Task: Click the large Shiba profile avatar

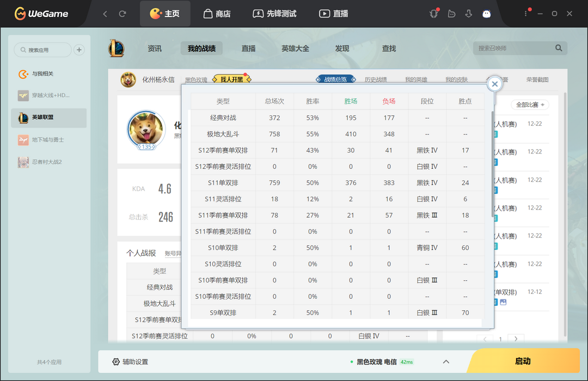Action: (x=146, y=130)
